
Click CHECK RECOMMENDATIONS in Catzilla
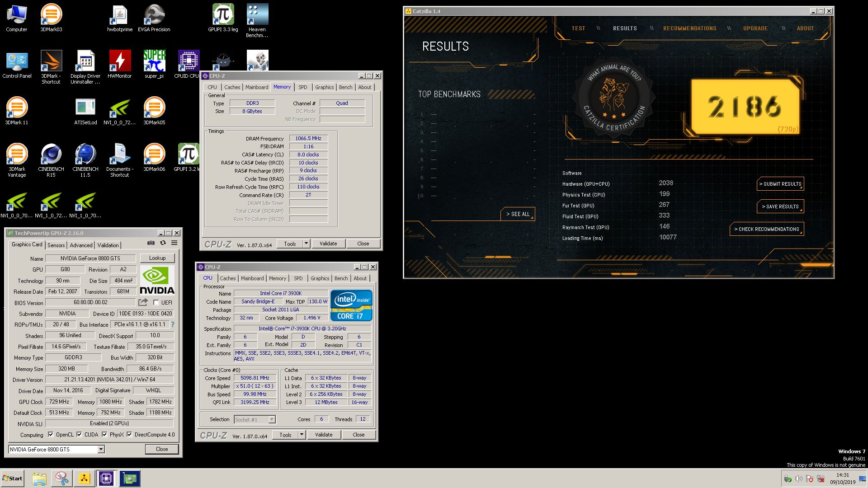[x=767, y=229]
